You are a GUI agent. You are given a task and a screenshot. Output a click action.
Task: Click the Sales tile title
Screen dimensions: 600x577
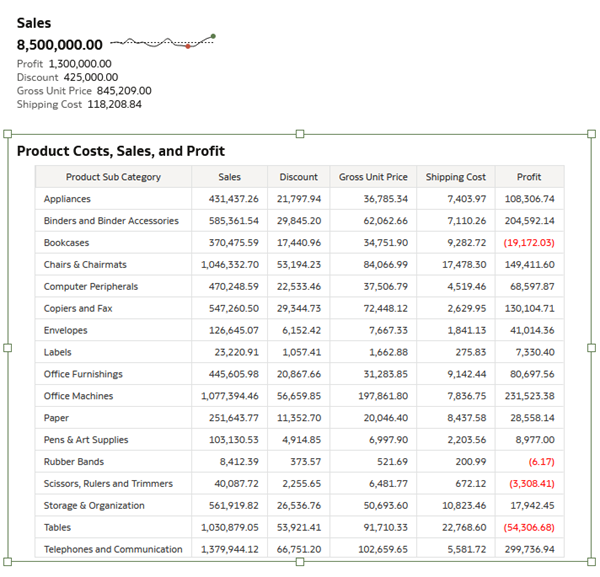click(34, 23)
